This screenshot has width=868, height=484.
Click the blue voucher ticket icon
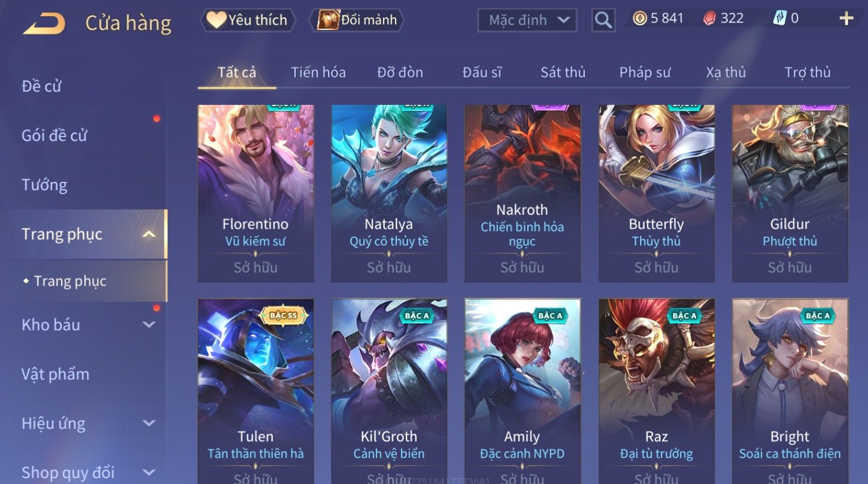[x=779, y=18]
